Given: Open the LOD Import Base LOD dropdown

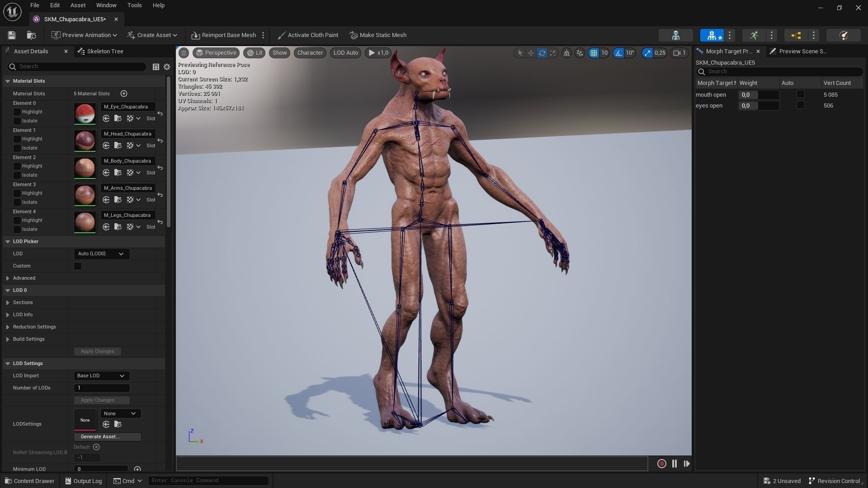Looking at the screenshot, I should tap(101, 376).
